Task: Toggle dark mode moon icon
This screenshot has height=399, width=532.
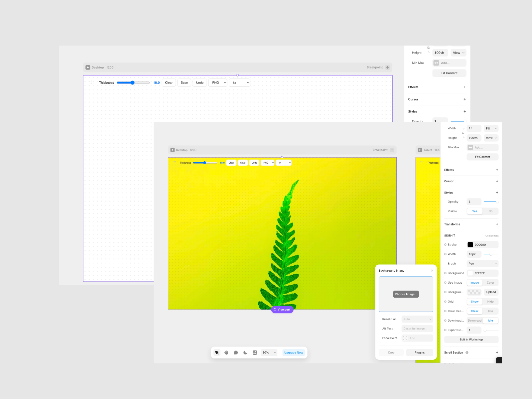Action: (245, 352)
